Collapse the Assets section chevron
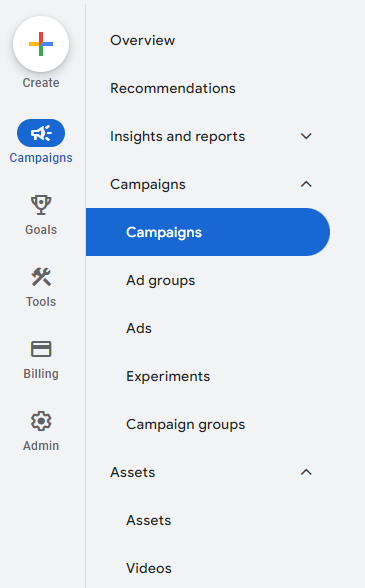Image resolution: width=365 pixels, height=588 pixels. (306, 472)
